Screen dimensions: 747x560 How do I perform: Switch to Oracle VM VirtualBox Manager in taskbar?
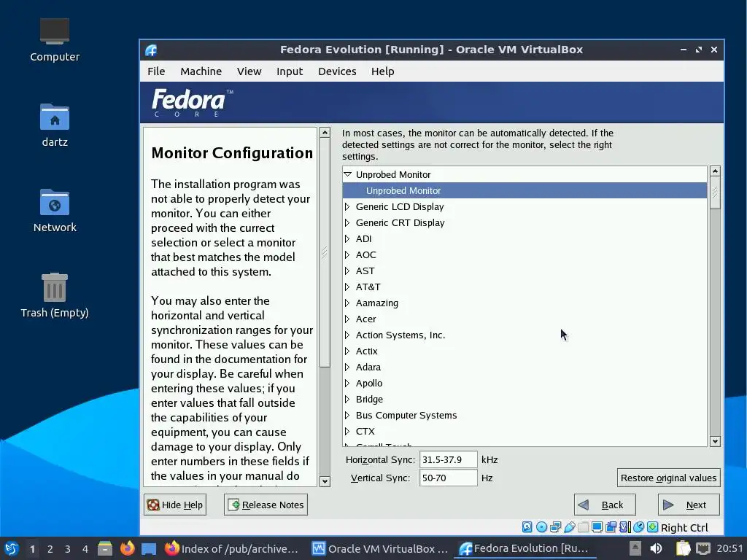[379, 548]
